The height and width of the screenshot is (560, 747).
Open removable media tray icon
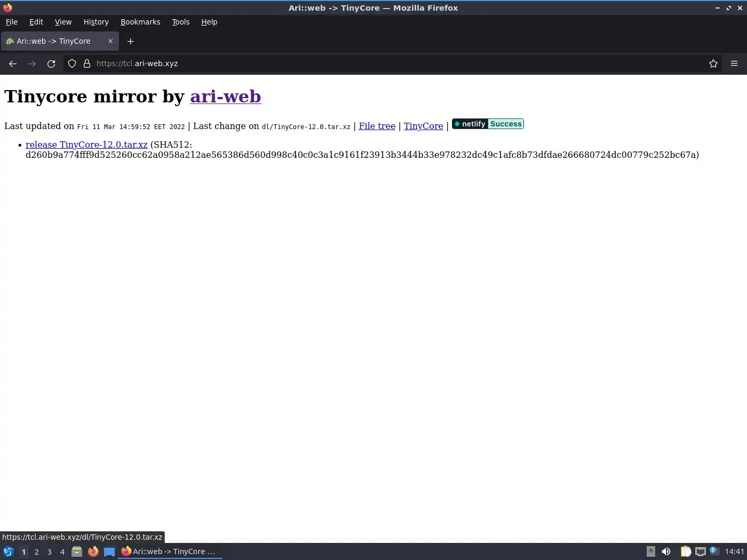coord(650,551)
